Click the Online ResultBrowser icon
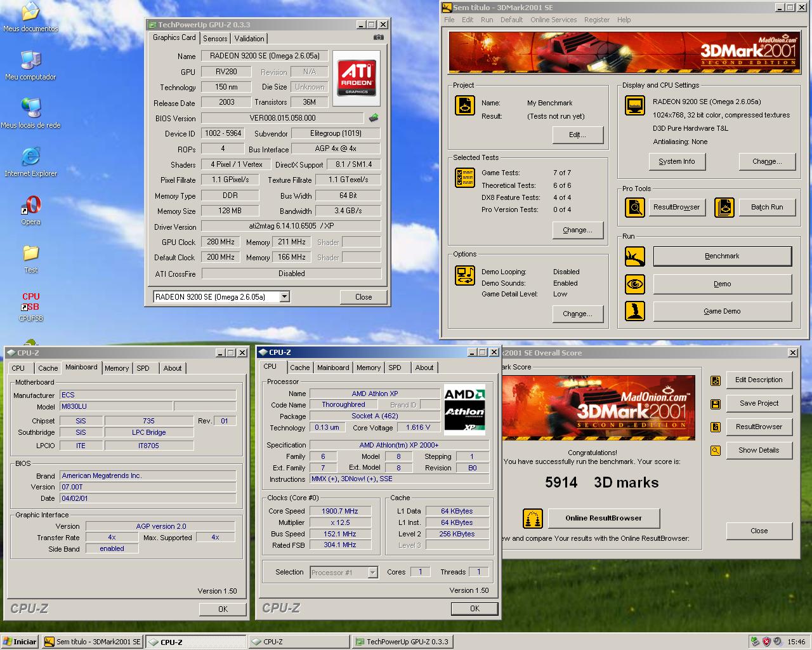The width and height of the screenshot is (812, 650). click(533, 519)
